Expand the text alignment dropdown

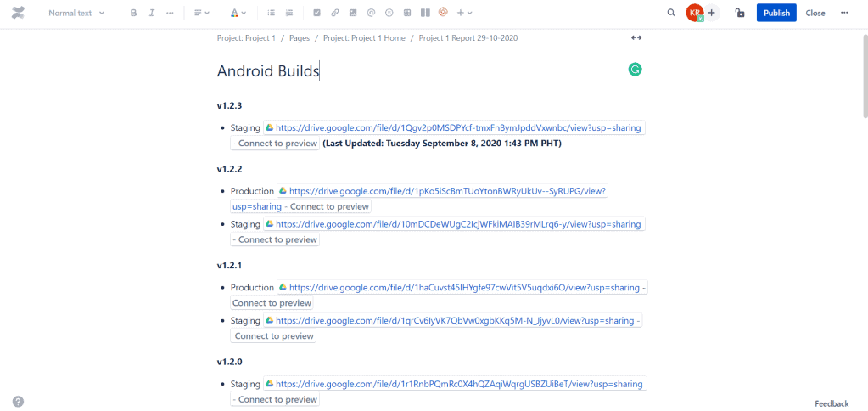coord(201,13)
